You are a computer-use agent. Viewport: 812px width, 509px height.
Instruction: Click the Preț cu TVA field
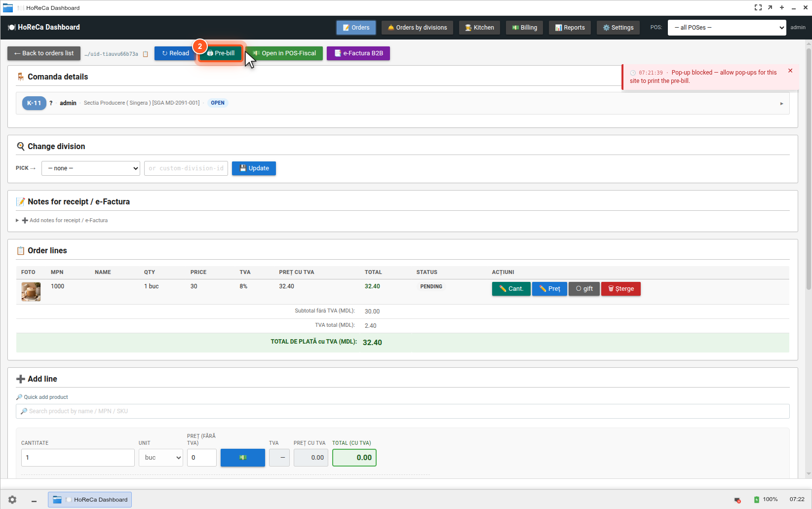tap(311, 458)
